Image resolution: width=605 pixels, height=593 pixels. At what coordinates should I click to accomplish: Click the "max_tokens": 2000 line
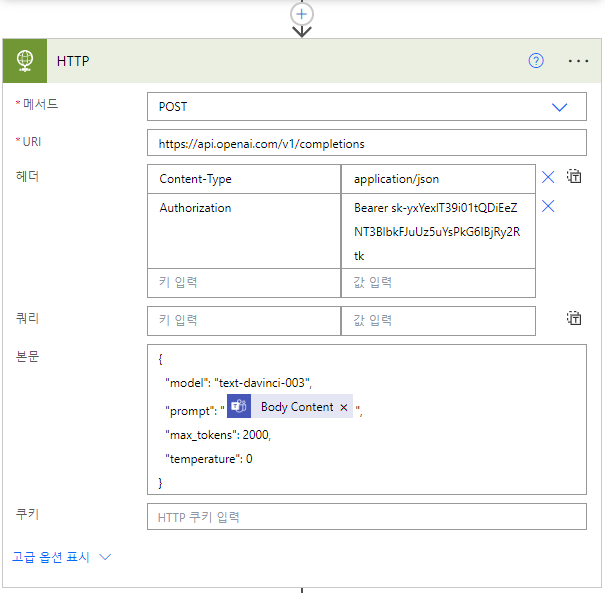tap(218, 435)
